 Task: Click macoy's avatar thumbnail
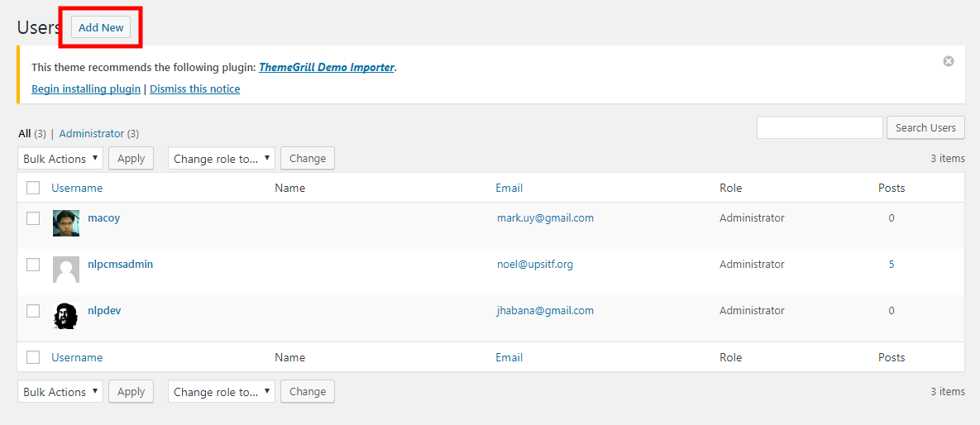(66, 223)
